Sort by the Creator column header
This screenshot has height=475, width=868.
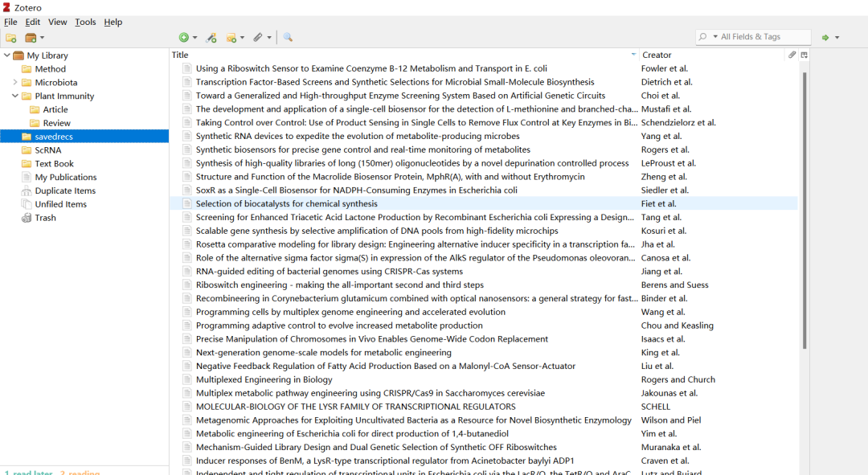click(713, 55)
